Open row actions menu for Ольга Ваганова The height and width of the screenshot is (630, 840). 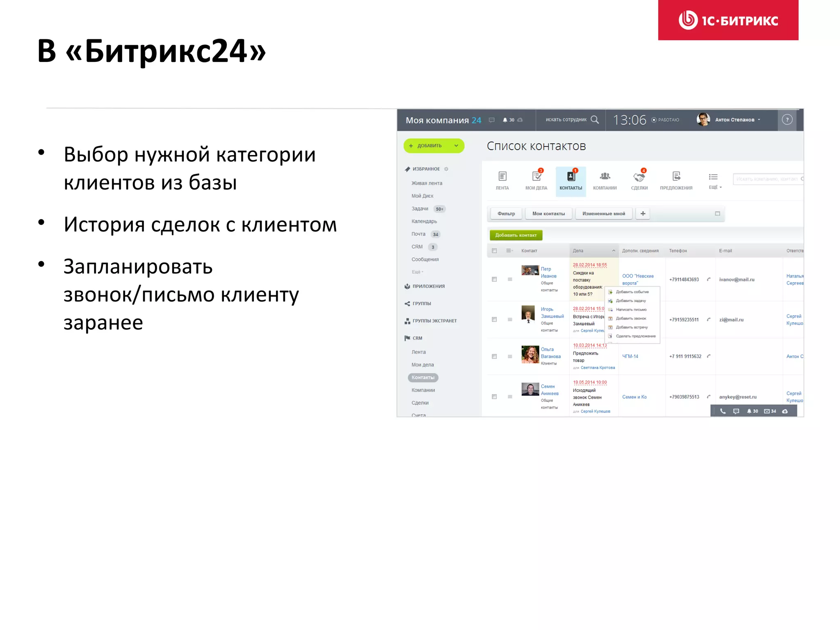[x=510, y=356]
